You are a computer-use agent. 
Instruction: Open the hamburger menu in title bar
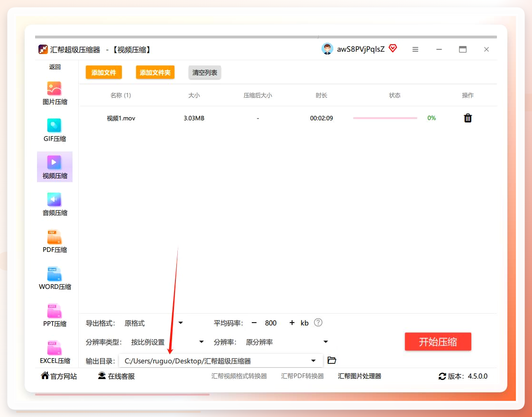point(415,50)
